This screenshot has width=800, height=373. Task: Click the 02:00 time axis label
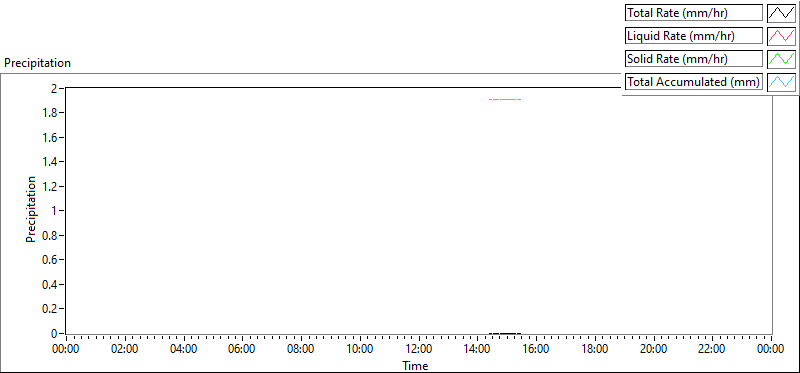point(125,350)
